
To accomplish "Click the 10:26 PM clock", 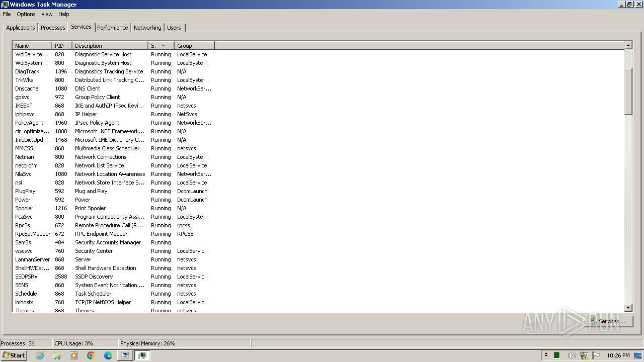I will pos(618,355).
